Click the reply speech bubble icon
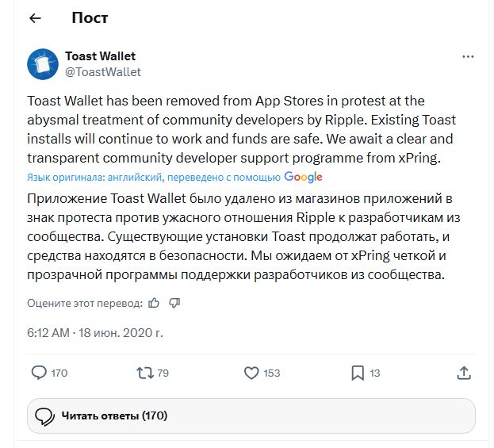 point(39,373)
